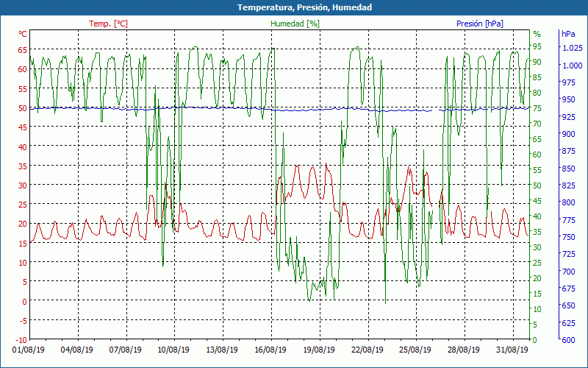Click the 975 value on pressure axis

(568, 82)
